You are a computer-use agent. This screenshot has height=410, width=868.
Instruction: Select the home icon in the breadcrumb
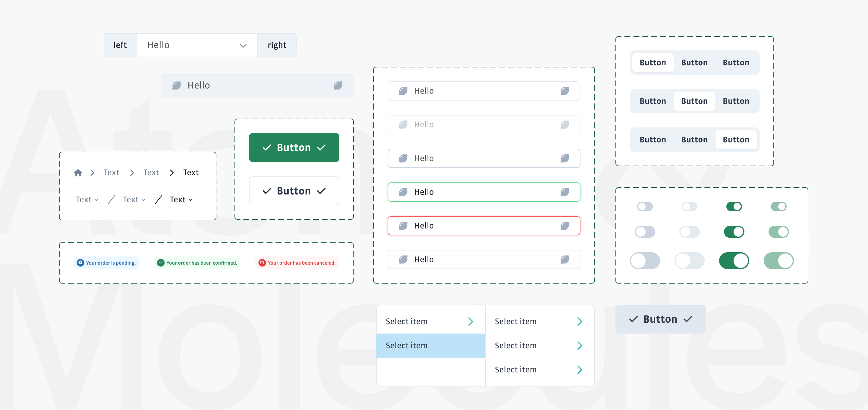[78, 172]
